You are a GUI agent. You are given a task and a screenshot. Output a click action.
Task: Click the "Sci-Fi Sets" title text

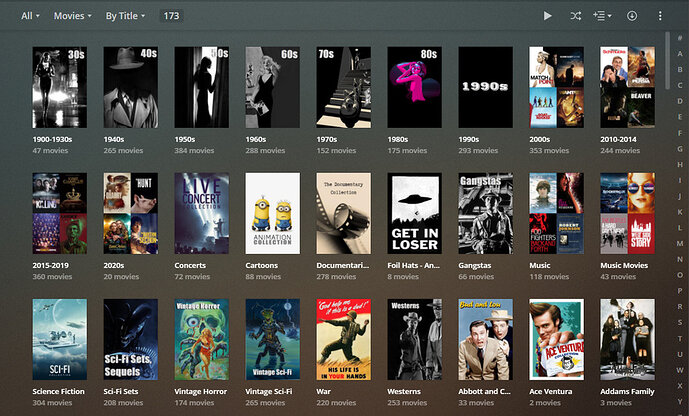pos(121,391)
